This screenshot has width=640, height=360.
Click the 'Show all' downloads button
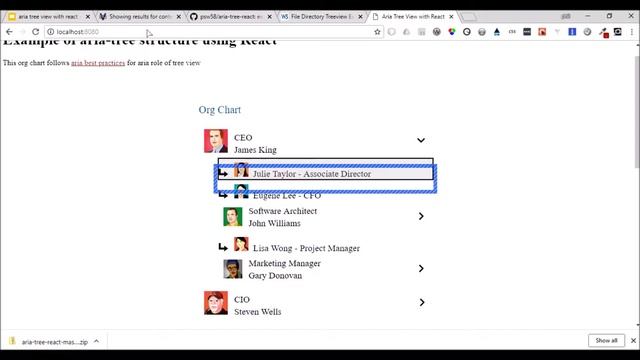coord(606,340)
